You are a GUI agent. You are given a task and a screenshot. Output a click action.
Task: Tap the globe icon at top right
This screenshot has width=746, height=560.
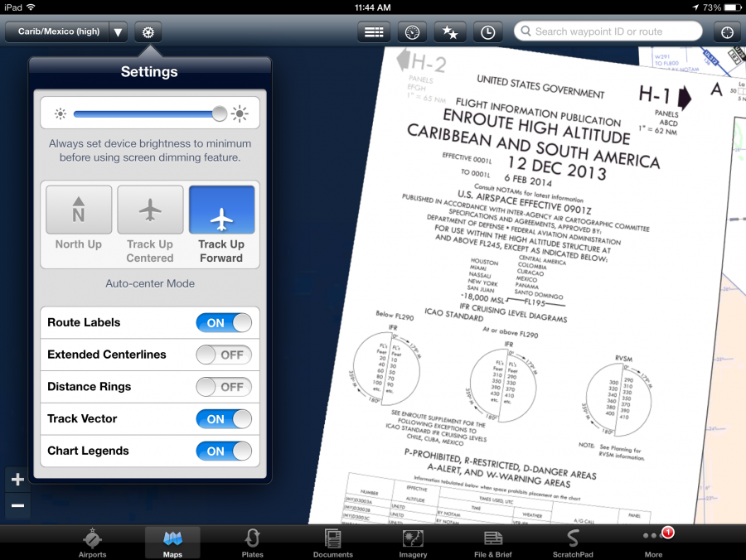[727, 31]
